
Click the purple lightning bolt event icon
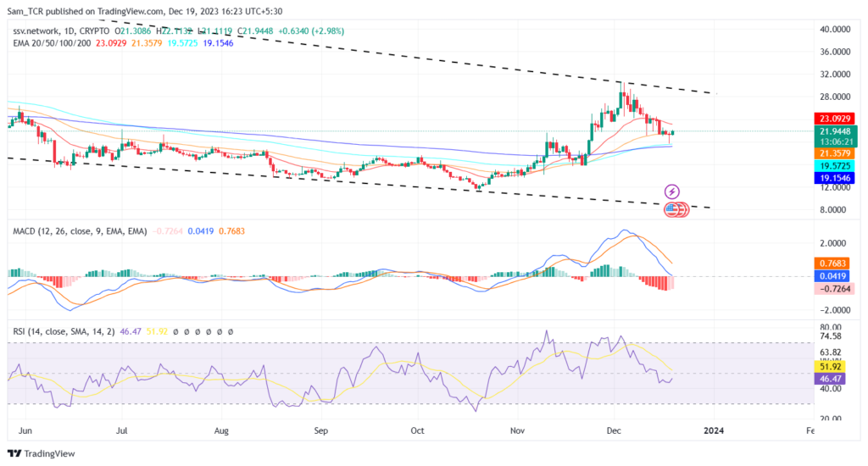pyautogui.click(x=671, y=192)
